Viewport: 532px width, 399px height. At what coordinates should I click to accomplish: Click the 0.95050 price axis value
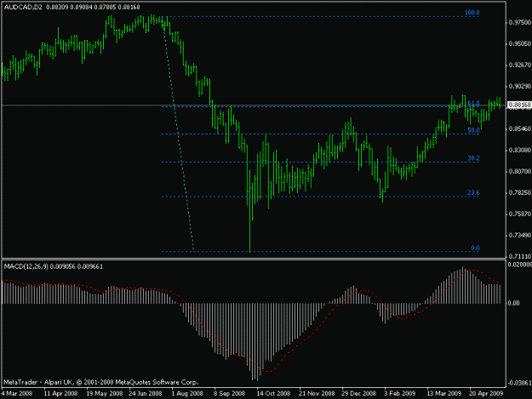(520, 44)
